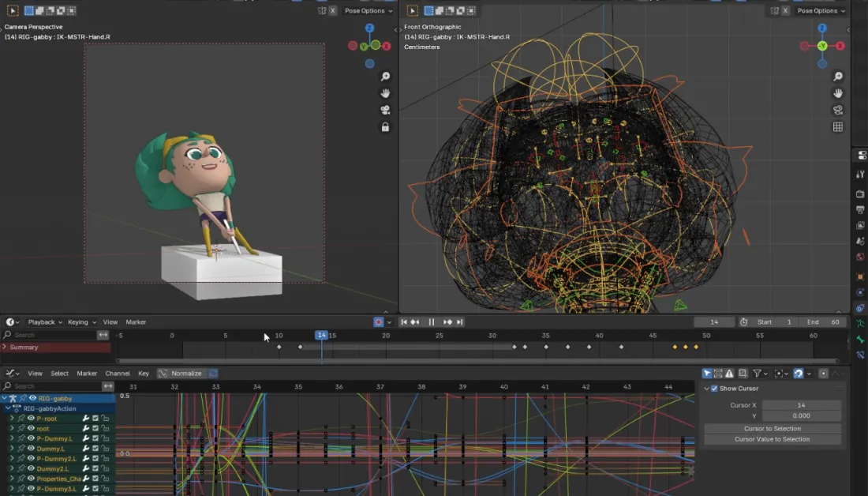Jump to the timeline end frame
The width and height of the screenshot is (868, 496).
[459, 322]
